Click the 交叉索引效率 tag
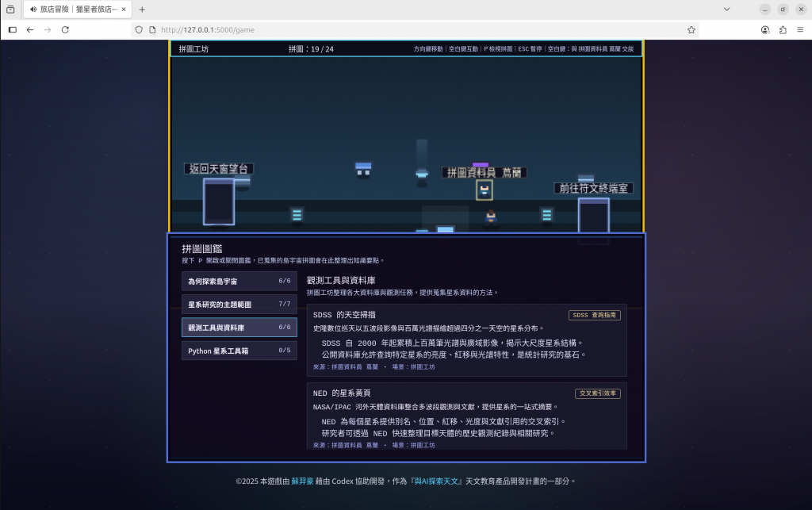 click(x=598, y=393)
